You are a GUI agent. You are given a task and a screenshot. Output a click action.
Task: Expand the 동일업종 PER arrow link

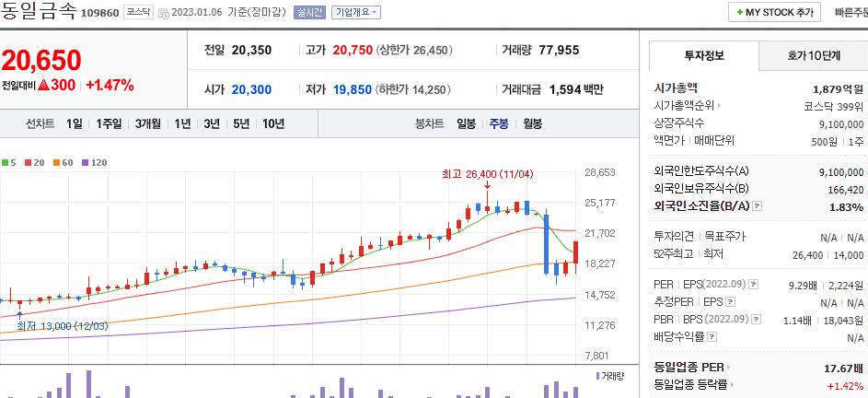692,367
